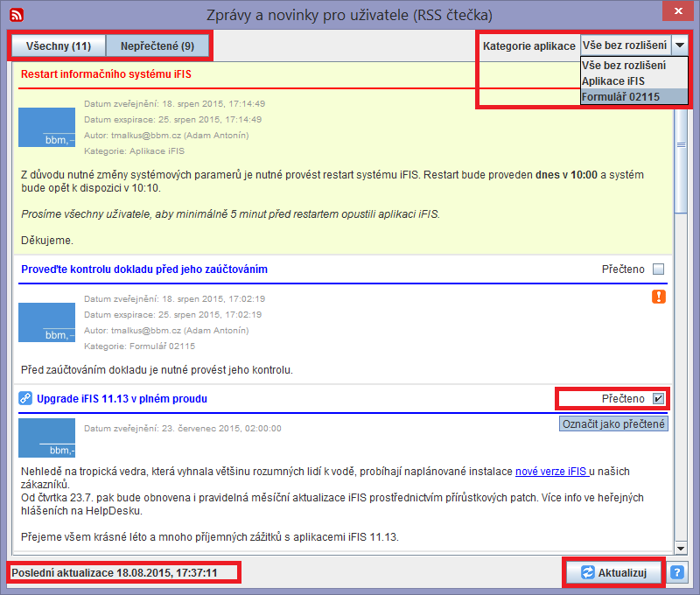
Task: Click the bbm logo of Proveďte kontrolu message
Action: coord(47,322)
